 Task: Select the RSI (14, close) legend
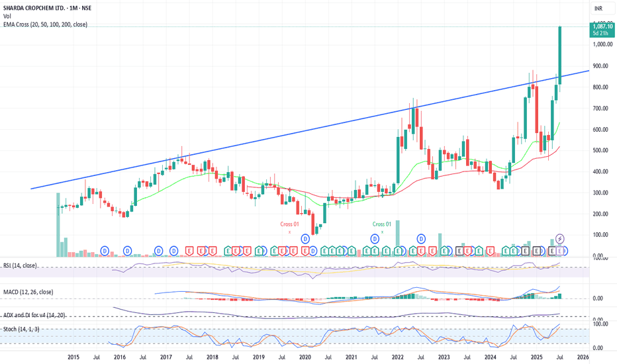click(20, 265)
